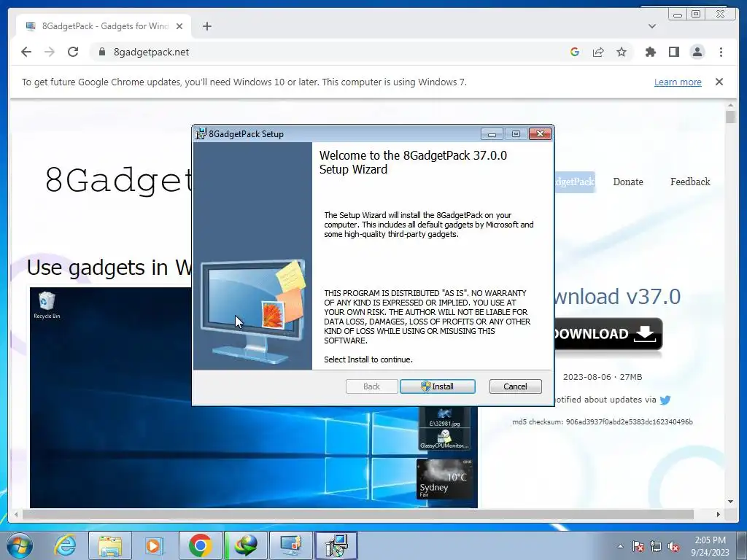Open Feedback page in website menu
This screenshot has height=560, width=747.
690,182
